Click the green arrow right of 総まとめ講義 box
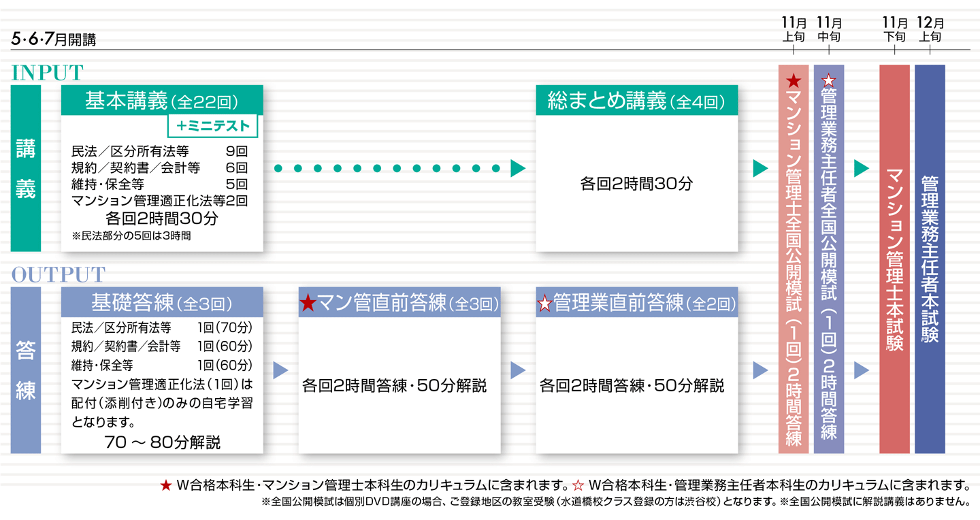The height and width of the screenshot is (520, 980). (x=760, y=169)
